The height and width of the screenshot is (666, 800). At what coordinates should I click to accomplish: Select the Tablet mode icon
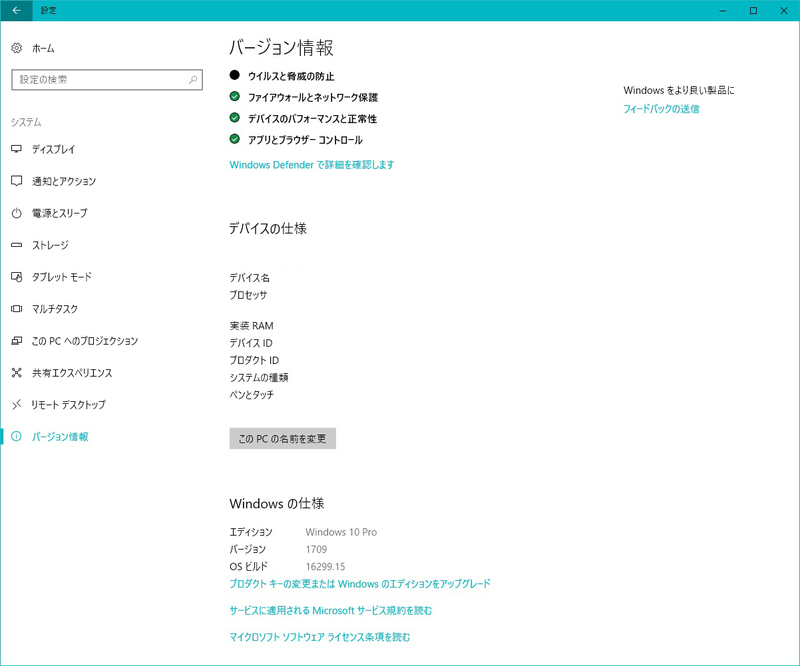coord(17,277)
